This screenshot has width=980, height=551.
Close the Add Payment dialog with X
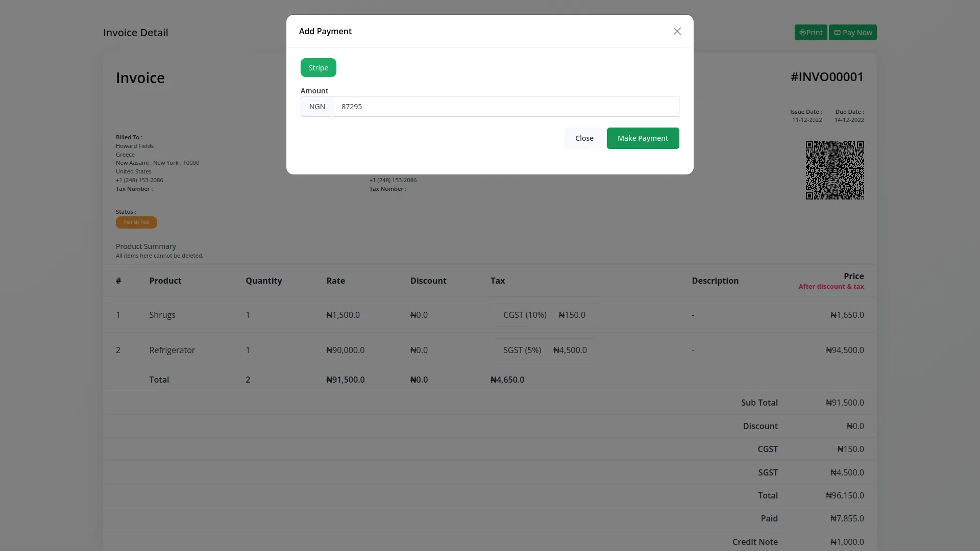(x=677, y=31)
